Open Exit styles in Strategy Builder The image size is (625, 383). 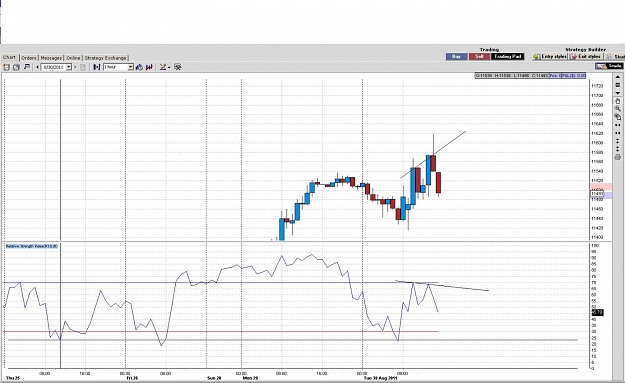click(586, 57)
